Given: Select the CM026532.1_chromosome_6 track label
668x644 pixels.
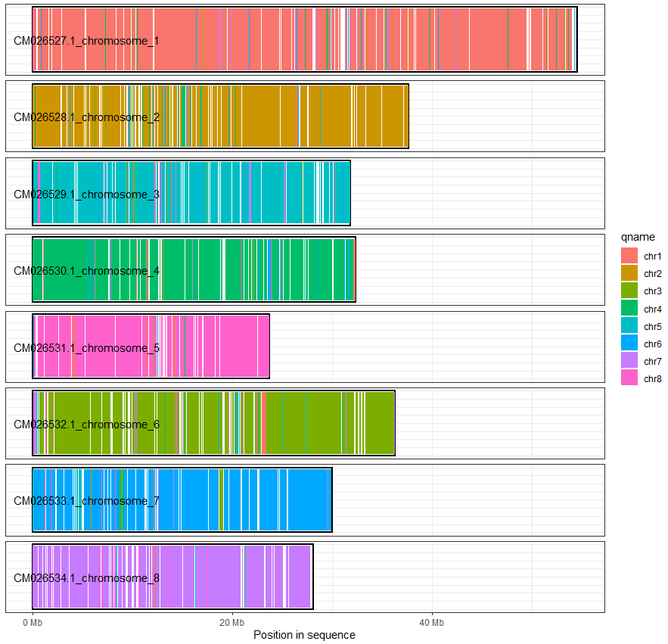Looking at the screenshot, I should pyautogui.click(x=86, y=425).
